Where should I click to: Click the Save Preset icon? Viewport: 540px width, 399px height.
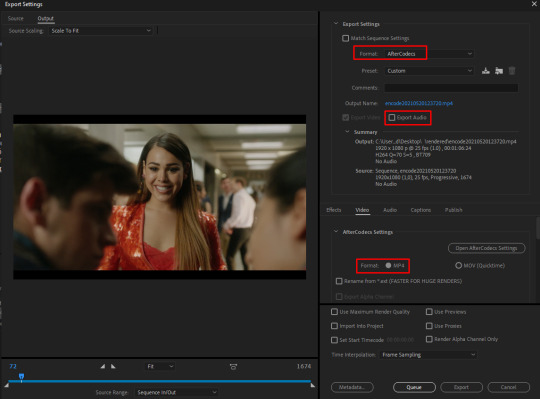pyautogui.click(x=486, y=71)
